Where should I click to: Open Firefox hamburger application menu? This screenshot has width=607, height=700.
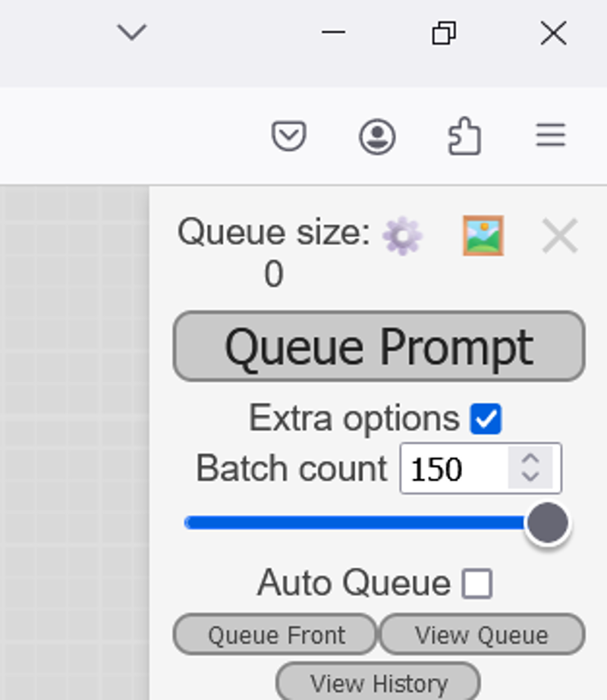click(x=551, y=136)
